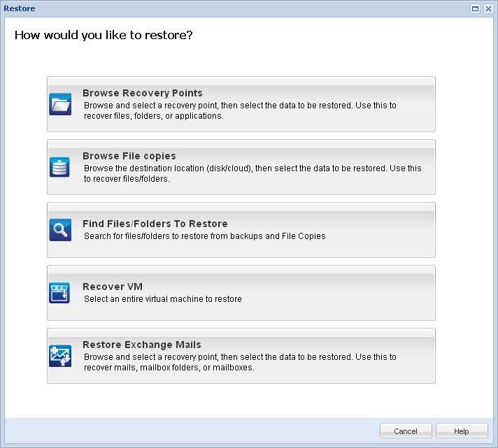Open the Help button
The height and width of the screenshot is (448, 498).
[x=462, y=431]
